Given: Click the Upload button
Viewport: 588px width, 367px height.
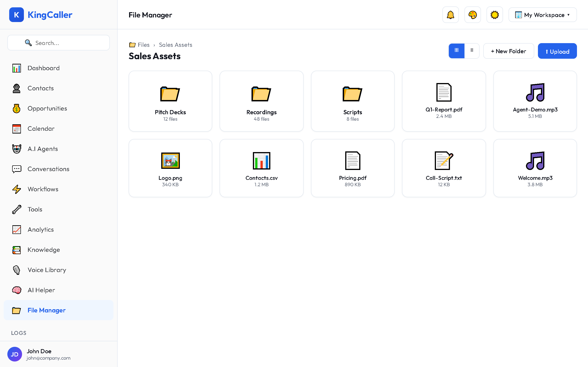Looking at the screenshot, I should point(557,51).
